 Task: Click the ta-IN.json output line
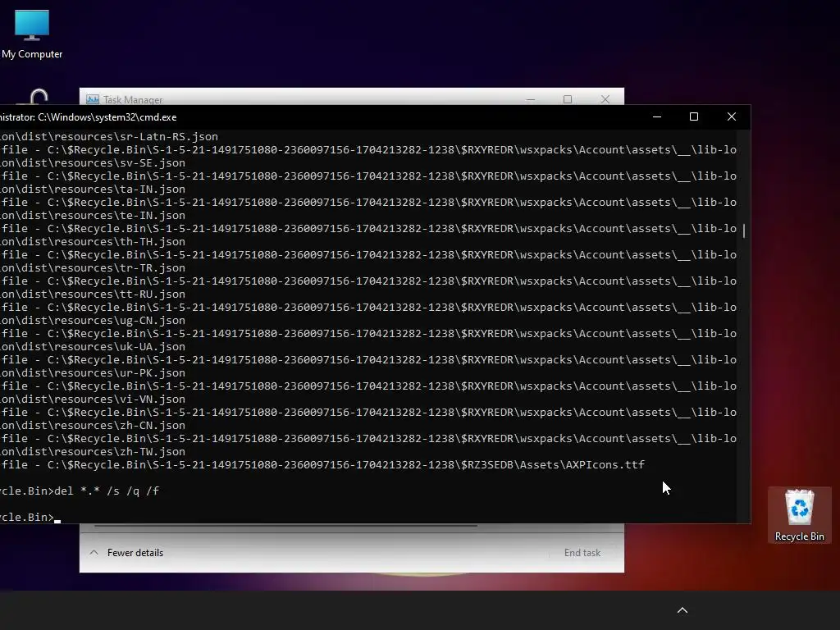pyautogui.click(x=93, y=189)
